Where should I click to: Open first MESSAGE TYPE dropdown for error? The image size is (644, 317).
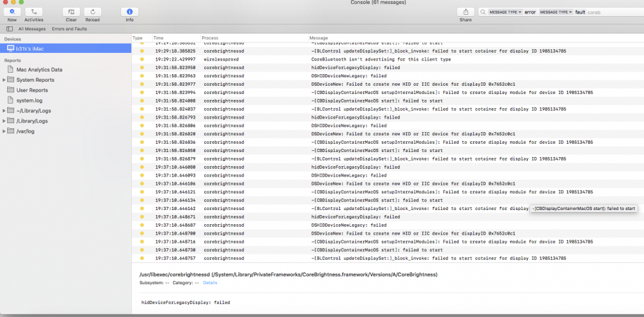point(505,12)
